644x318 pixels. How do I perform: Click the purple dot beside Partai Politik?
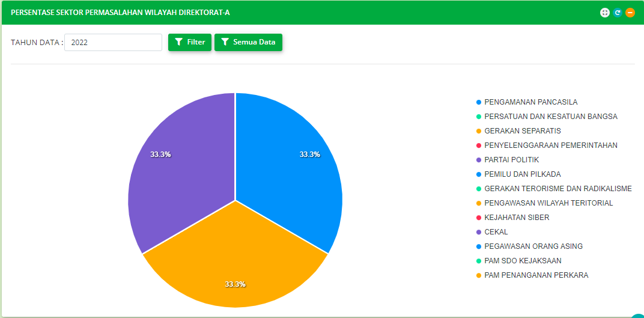point(479,160)
